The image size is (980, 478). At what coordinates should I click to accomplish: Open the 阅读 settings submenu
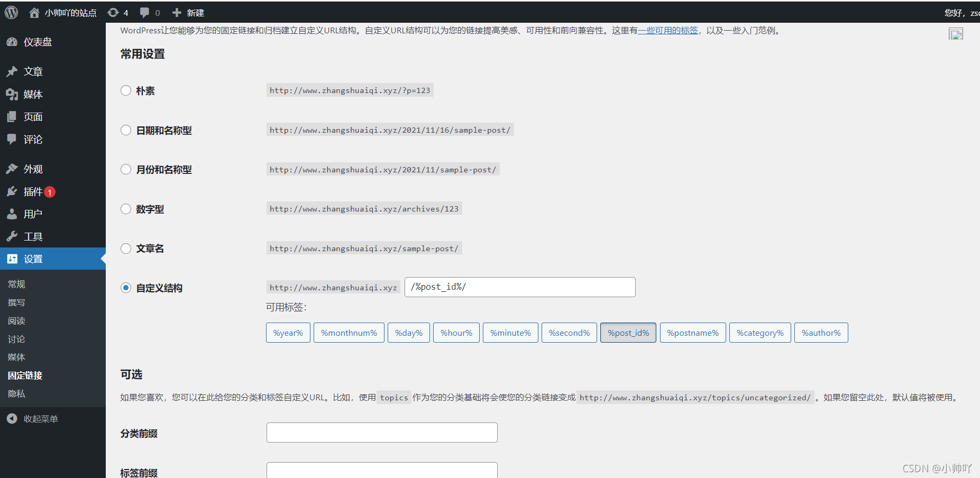point(16,321)
